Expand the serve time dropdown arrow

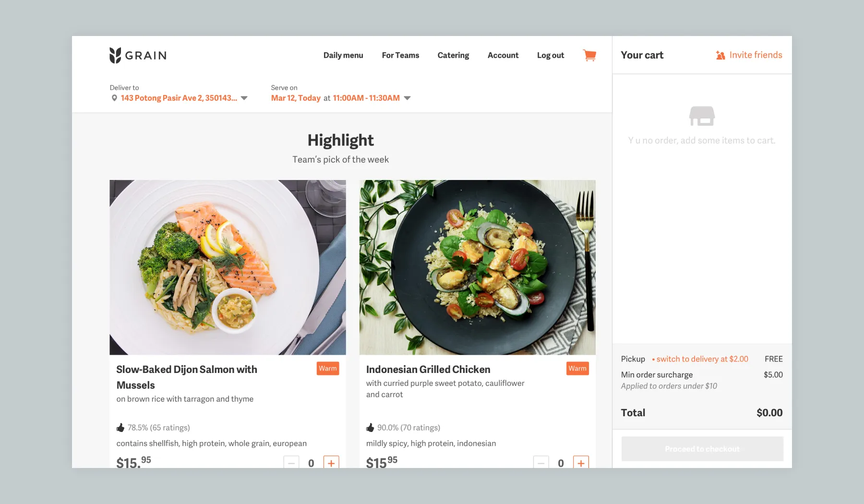[407, 98]
